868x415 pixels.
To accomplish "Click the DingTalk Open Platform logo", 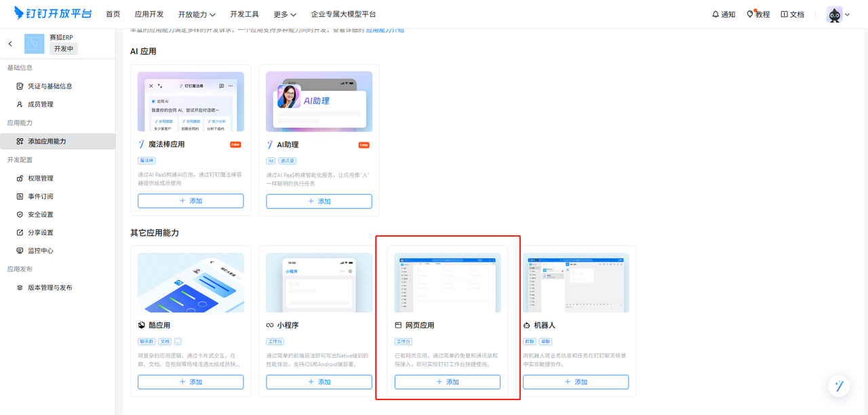I will 52,14.
